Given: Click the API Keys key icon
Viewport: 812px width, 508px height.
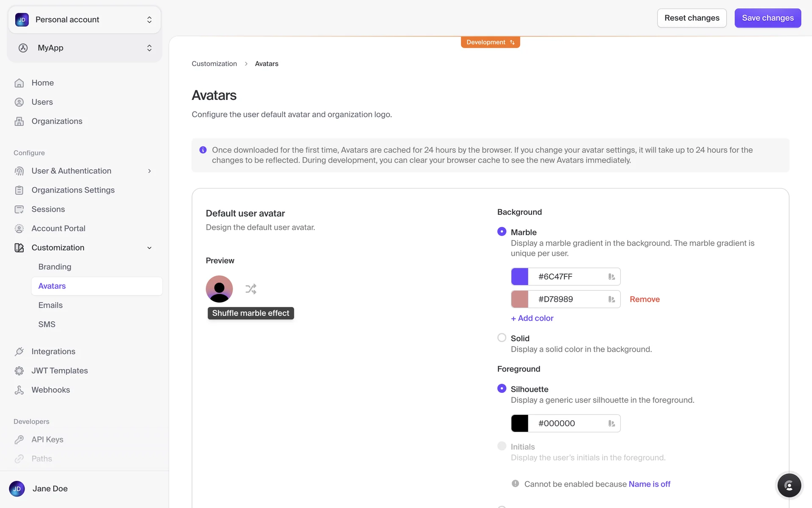Looking at the screenshot, I should 19,439.
